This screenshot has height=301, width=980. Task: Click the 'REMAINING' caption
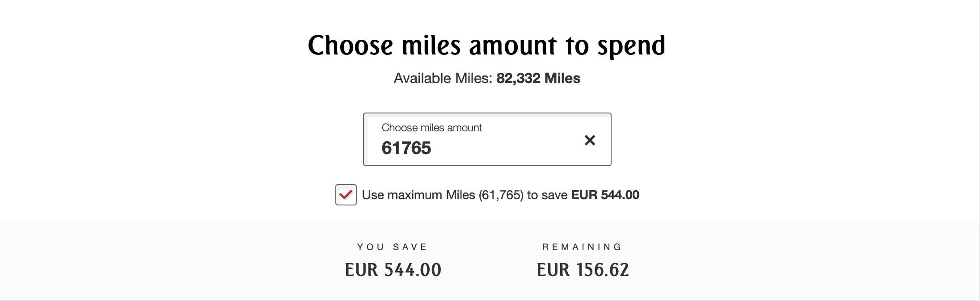pyautogui.click(x=582, y=247)
